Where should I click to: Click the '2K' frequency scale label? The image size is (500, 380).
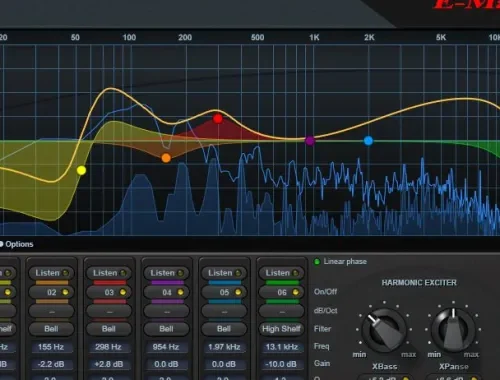[369, 37]
